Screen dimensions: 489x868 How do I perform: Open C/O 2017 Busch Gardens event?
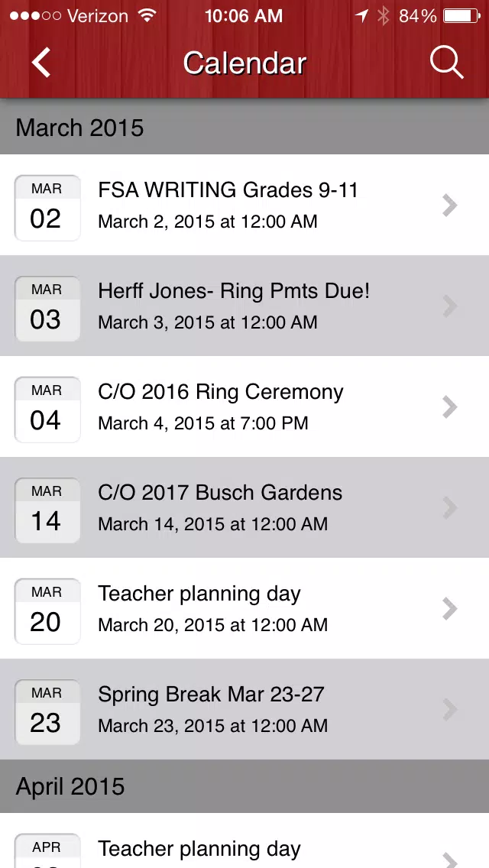point(244,507)
